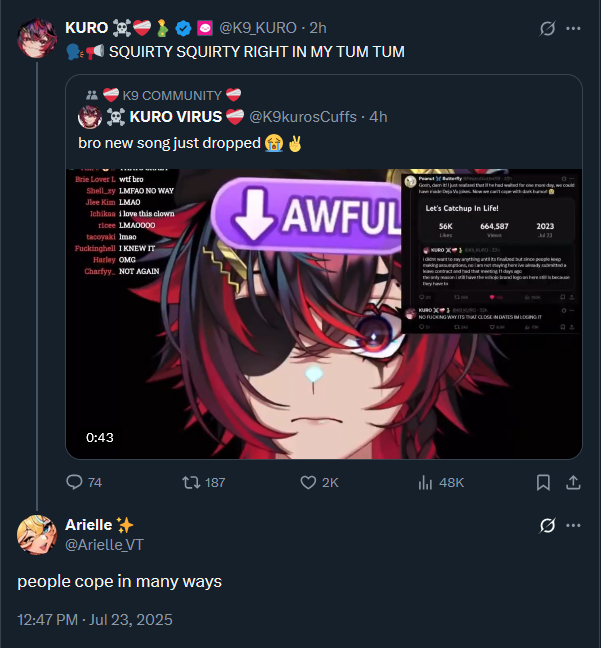Like the KURO tweet with 2K hearts
This screenshot has height=648, width=601.
coord(308,482)
